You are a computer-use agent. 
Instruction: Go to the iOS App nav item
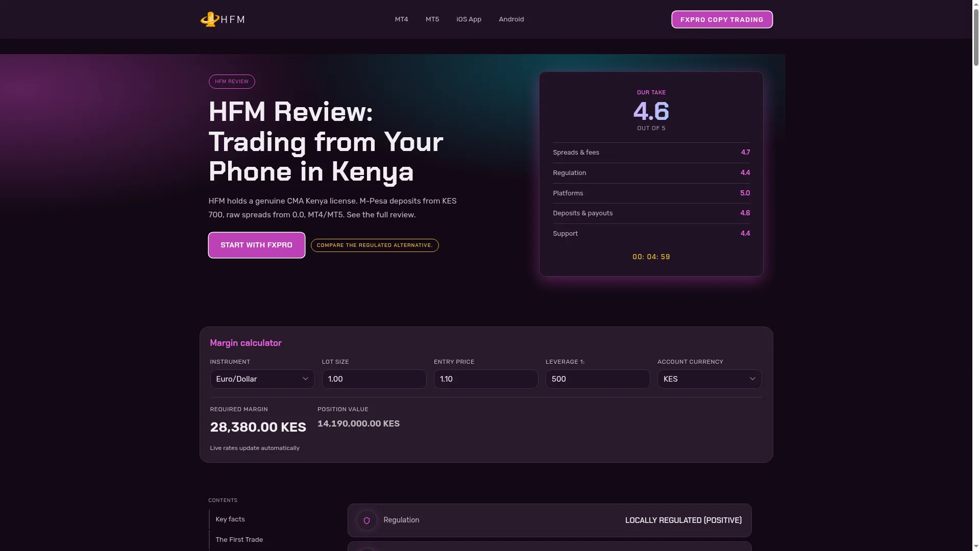469,19
